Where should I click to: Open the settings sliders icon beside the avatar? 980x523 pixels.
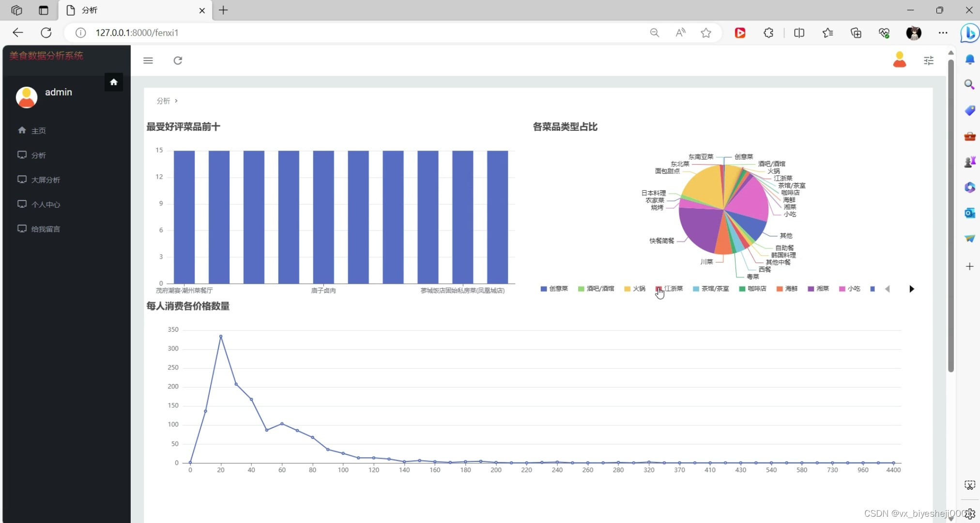pos(929,60)
